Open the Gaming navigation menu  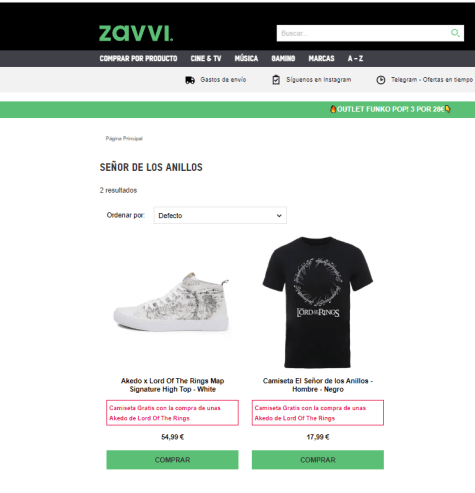[283, 59]
